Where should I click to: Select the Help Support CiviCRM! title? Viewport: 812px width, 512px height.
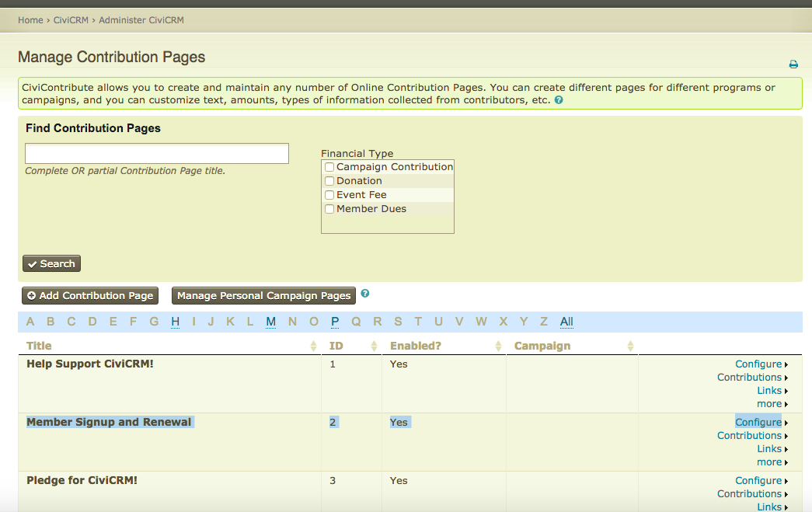90,364
